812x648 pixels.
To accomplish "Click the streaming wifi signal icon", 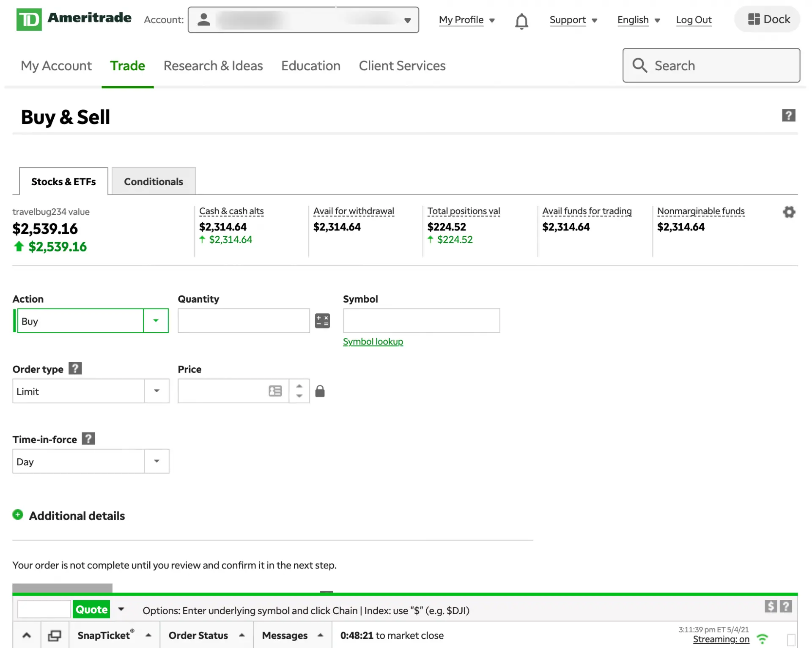I will 762,639.
